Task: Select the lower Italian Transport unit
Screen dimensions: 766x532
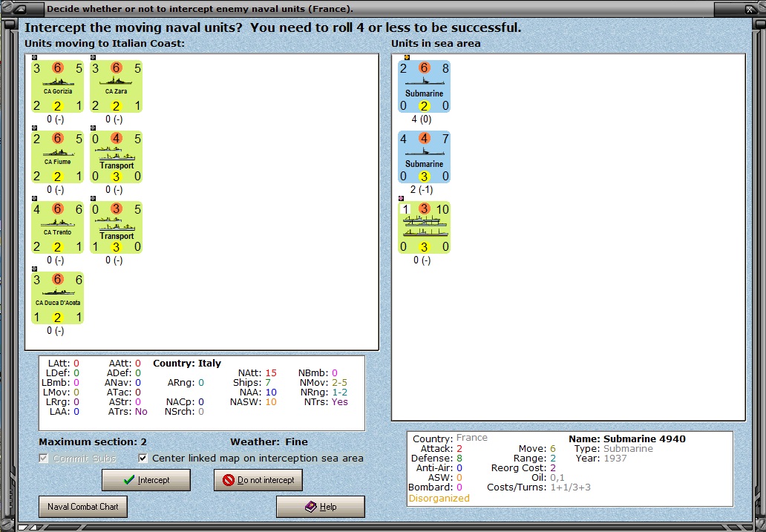Action: click(117, 227)
